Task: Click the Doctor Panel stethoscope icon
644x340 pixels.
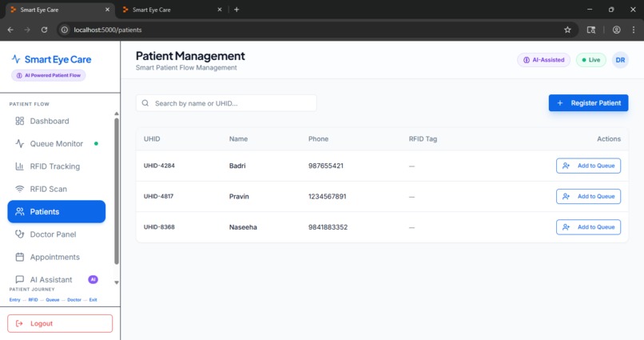Action: click(x=20, y=234)
